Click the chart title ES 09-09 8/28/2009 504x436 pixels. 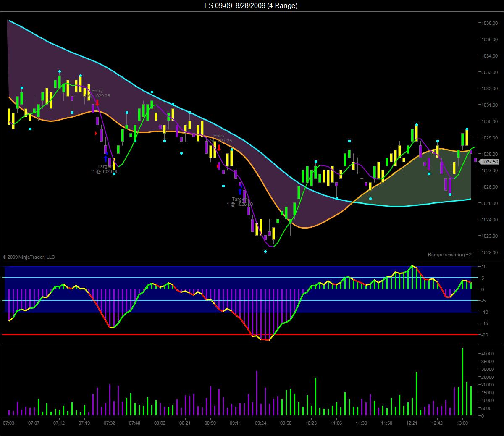251,5
